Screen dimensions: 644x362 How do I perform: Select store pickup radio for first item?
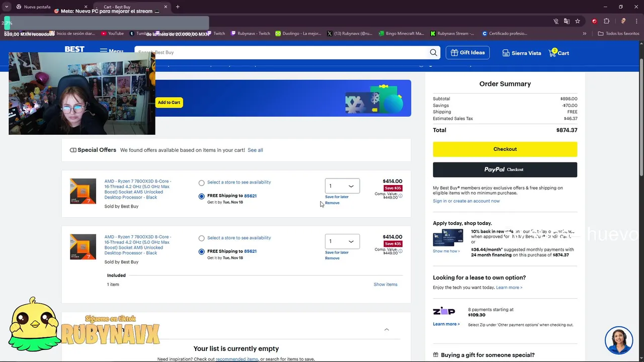pos(202,183)
